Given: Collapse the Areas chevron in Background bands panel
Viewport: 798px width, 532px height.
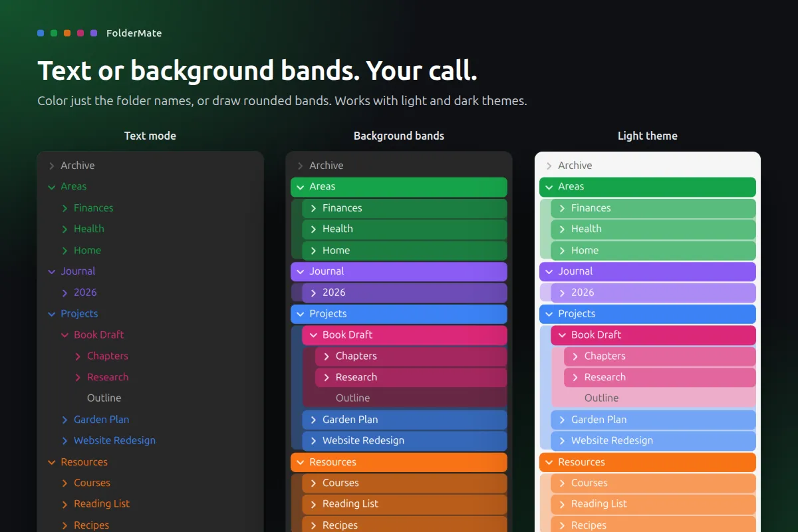Looking at the screenshot, I should [300, 187].
